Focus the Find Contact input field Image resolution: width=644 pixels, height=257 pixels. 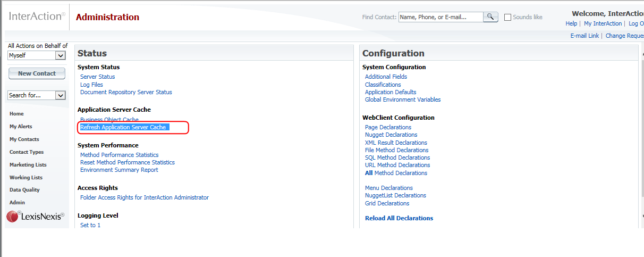440,17
